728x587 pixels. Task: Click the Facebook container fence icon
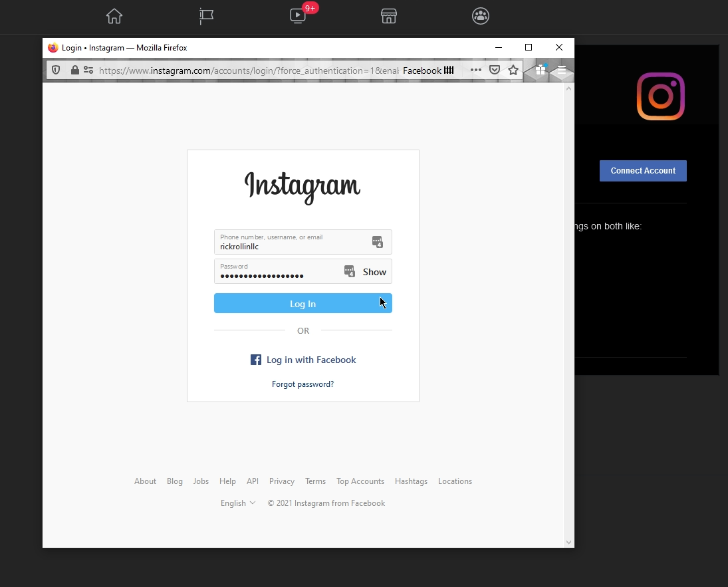[449, 70]
